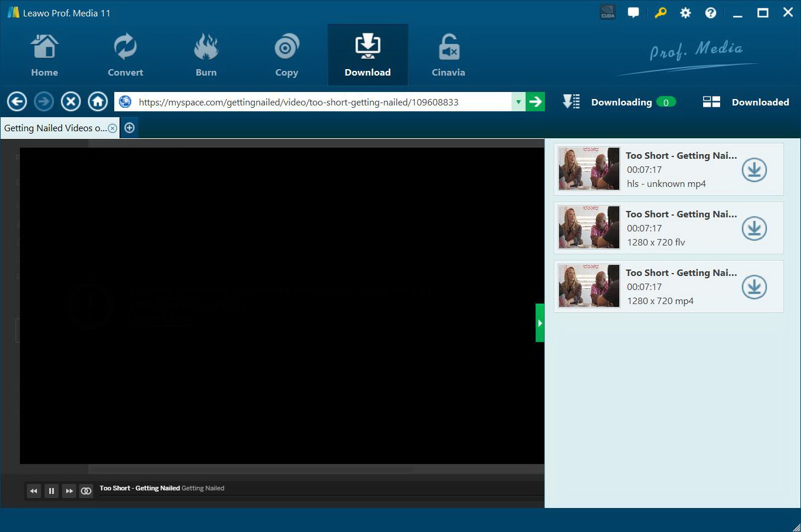Open the URL history dropdown arrow
Viewport: 801px width, 532px height.
coord(518,101)
